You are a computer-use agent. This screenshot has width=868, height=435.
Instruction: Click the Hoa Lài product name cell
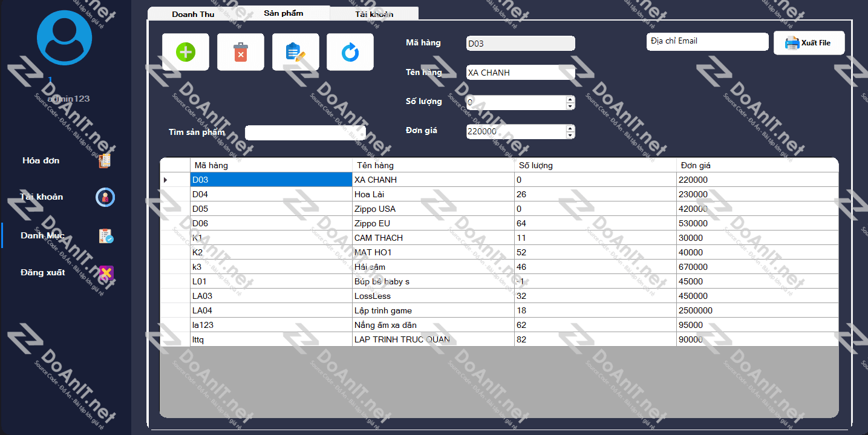tap(433, 194)
